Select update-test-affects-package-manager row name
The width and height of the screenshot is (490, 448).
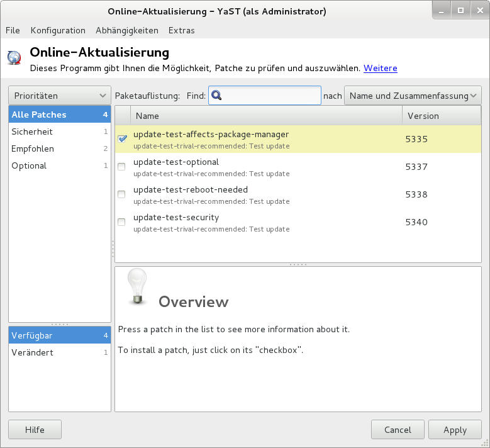211,135
